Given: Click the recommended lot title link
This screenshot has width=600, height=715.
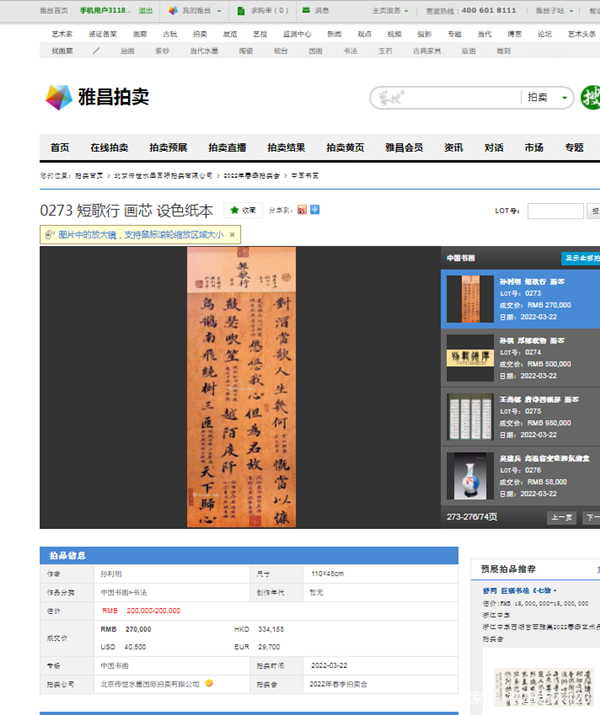Looking at the screenshot, I should click(x=520, y=591).
